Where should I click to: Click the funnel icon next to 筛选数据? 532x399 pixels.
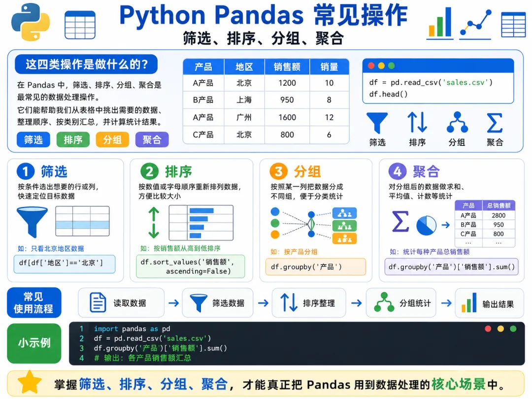pyautogui.click(x=199, y=302)
